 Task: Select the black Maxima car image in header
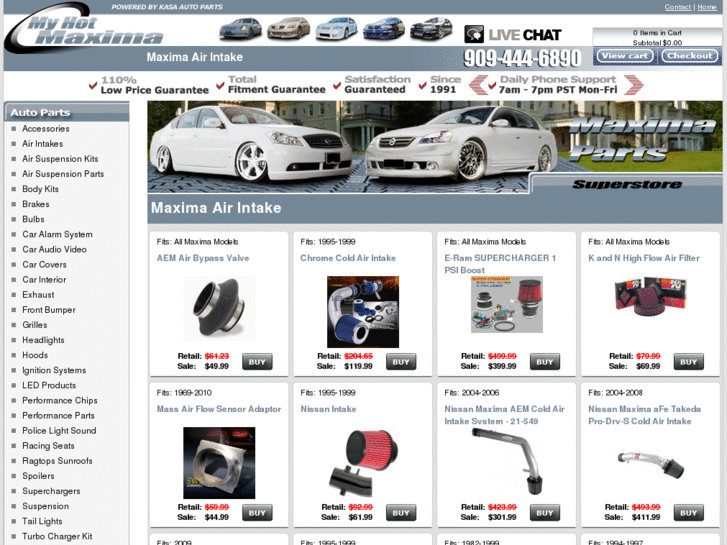pos(431,29)
